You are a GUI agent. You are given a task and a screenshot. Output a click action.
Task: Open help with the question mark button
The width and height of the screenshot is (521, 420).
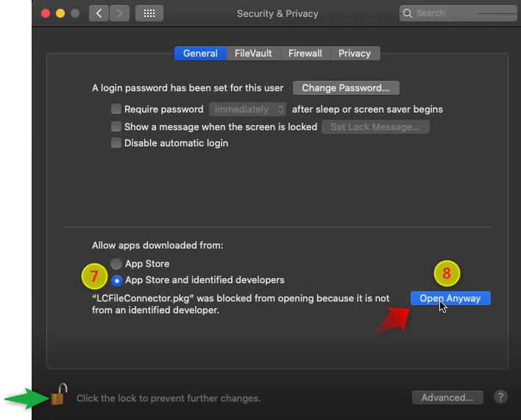(500, 396)
